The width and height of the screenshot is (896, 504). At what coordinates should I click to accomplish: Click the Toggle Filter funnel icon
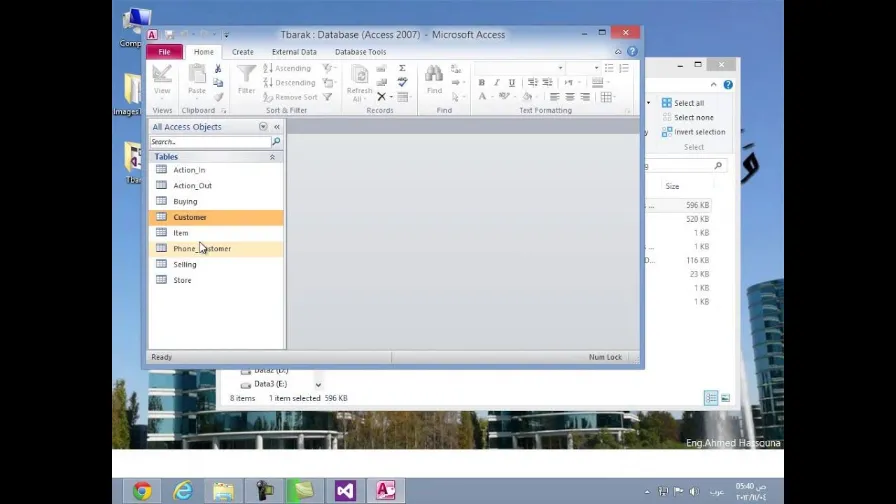point(327,97)
